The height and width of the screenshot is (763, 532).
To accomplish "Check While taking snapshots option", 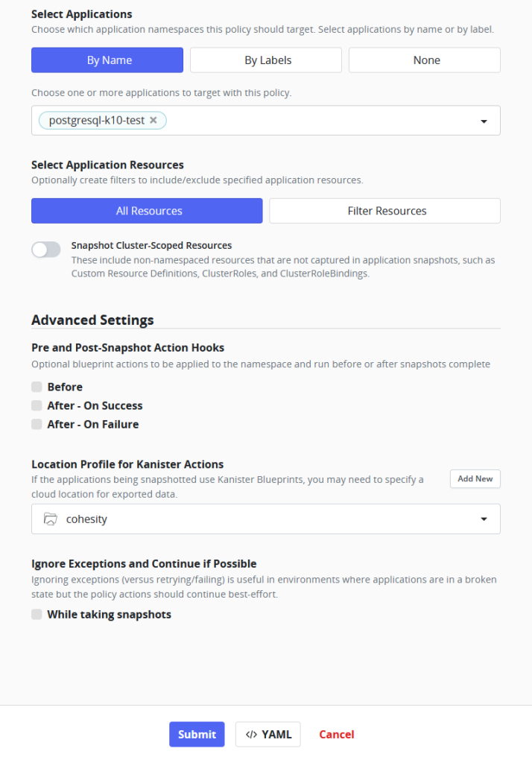I will (37, 615).
